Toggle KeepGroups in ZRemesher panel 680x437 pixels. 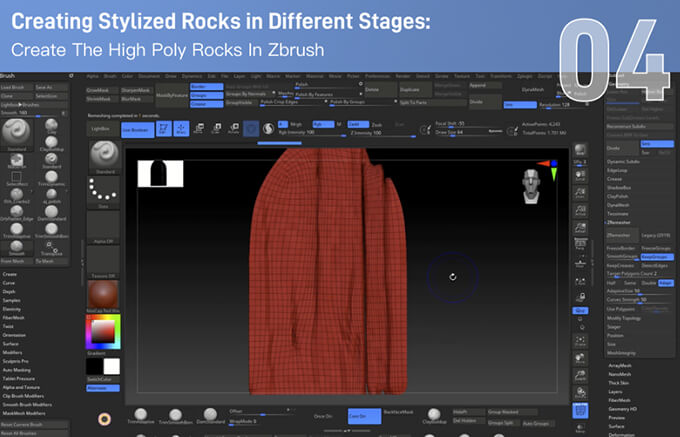(657, 257)
